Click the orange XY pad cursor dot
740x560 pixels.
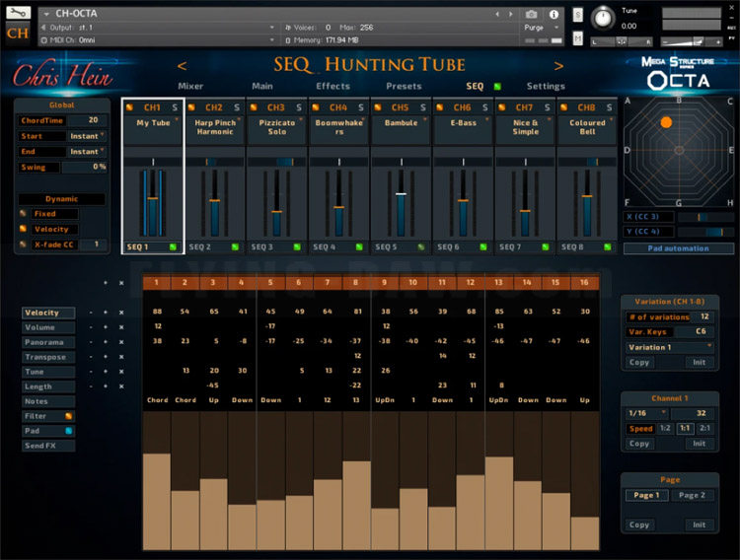coord(666,122)
